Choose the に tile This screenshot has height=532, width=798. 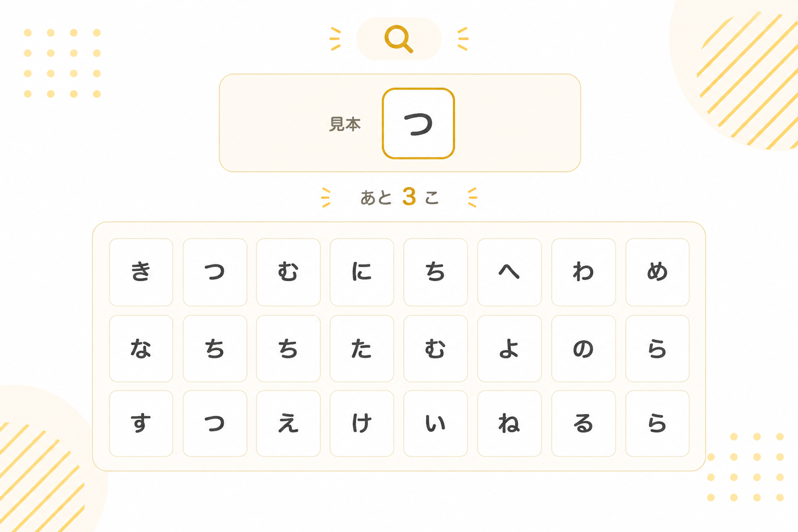(362, 272)
